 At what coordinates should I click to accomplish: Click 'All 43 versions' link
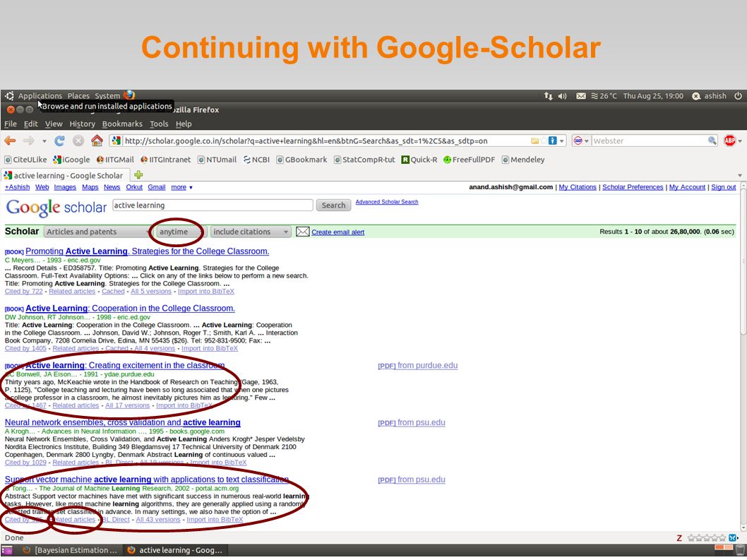158,520
